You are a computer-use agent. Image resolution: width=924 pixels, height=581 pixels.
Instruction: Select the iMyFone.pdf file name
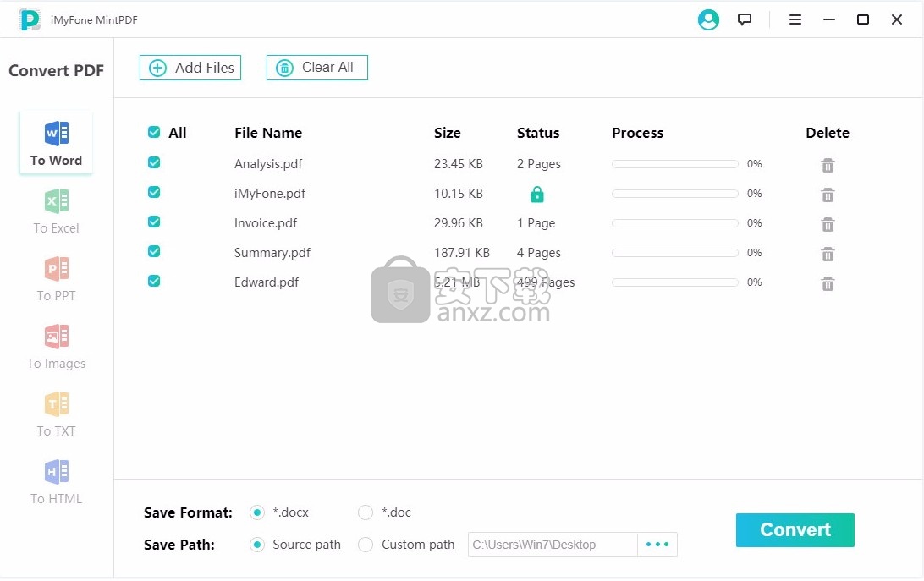coord(270,194)
